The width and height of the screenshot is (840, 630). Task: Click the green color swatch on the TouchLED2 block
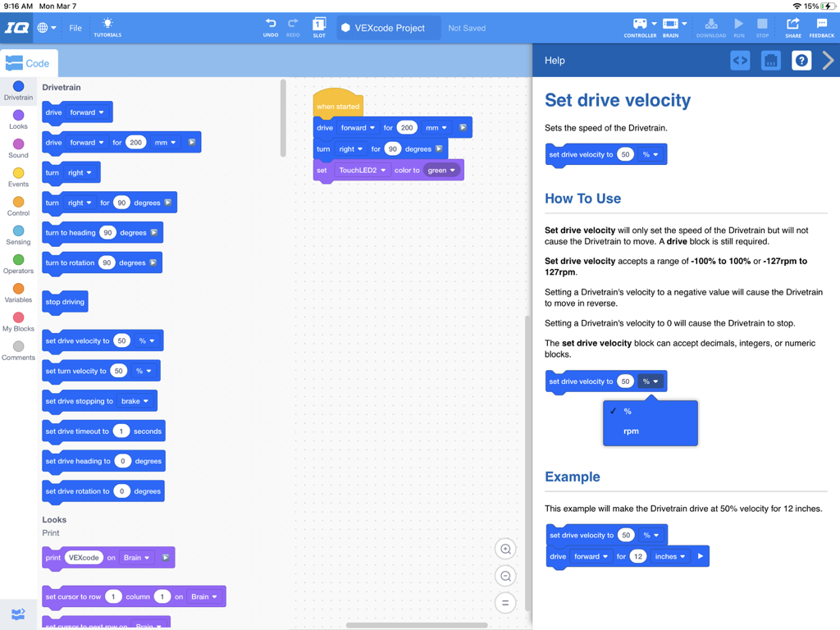[442, 169]
